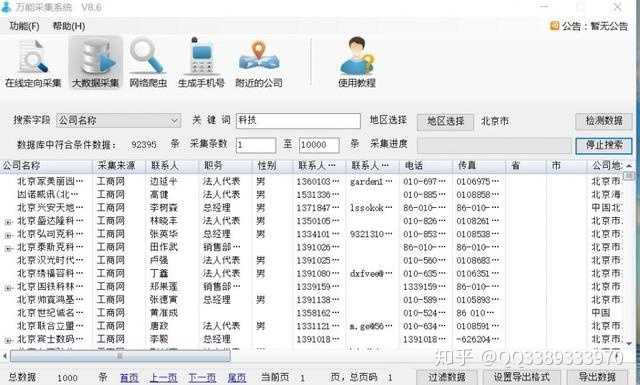
Task: Click the 采集条数 start field
Action: coord(256,145)
